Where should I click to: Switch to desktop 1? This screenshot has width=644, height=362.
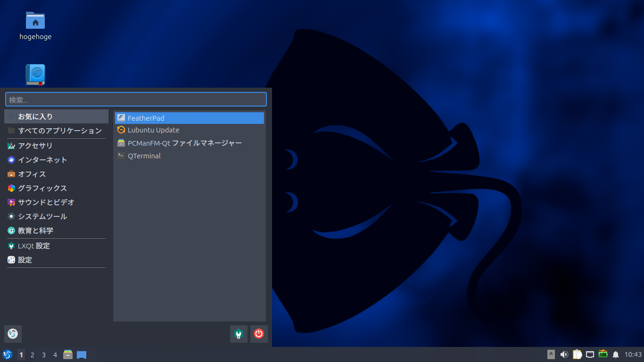pos(21,354)
